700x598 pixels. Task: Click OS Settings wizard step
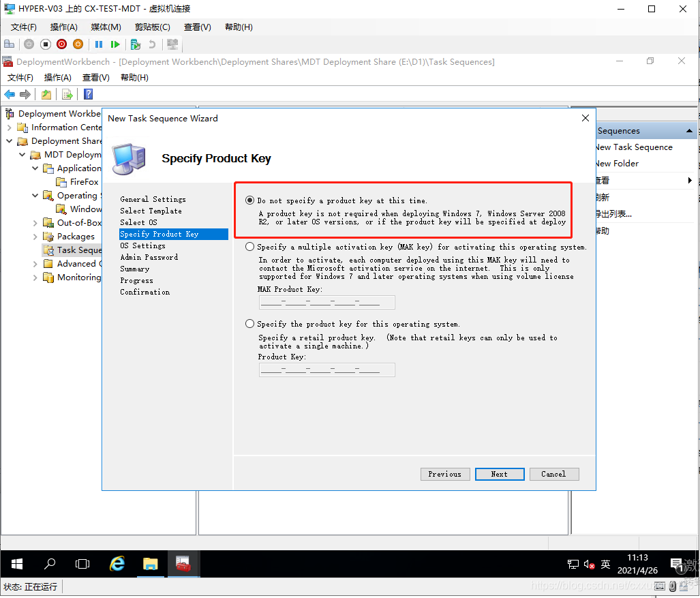[x=142, y=245]
